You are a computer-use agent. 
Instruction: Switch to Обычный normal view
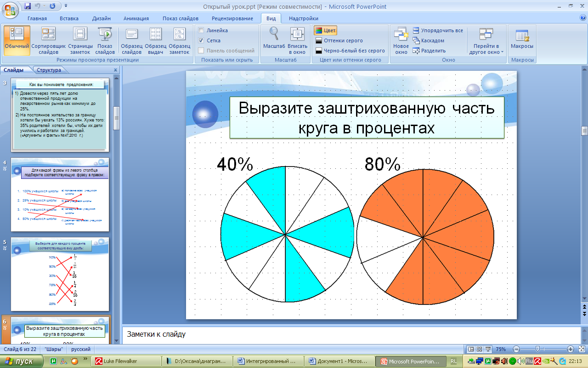pos(17,40)
